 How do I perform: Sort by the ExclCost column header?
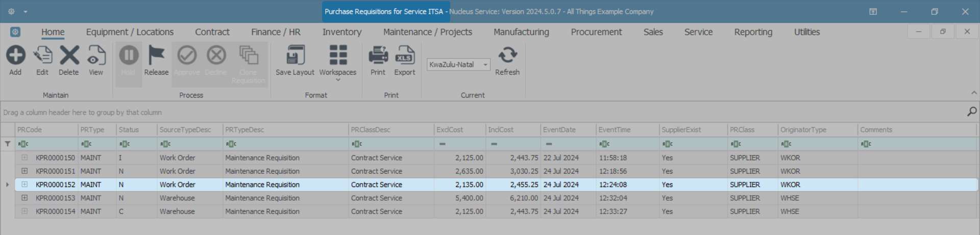459,130
